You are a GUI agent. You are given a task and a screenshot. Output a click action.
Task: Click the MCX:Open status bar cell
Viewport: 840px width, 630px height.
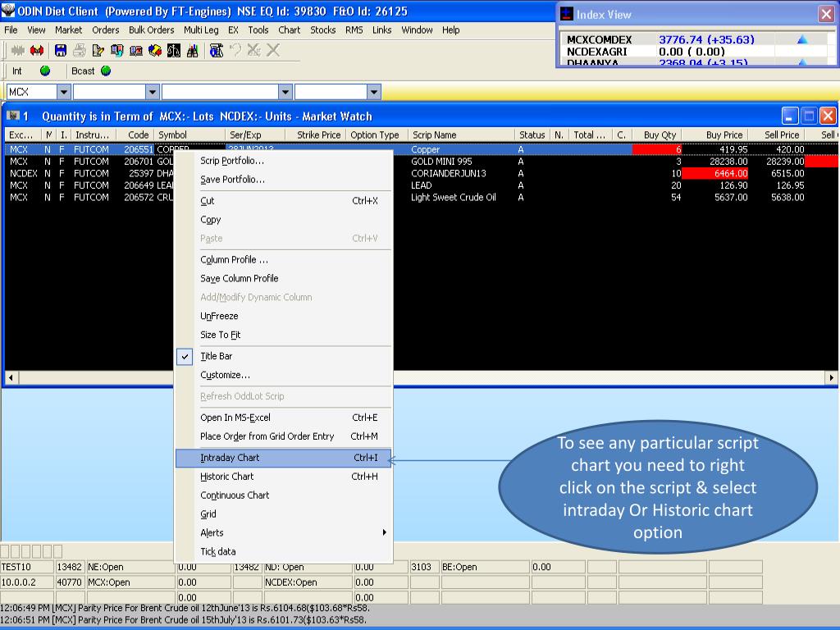tap(130, 582)
